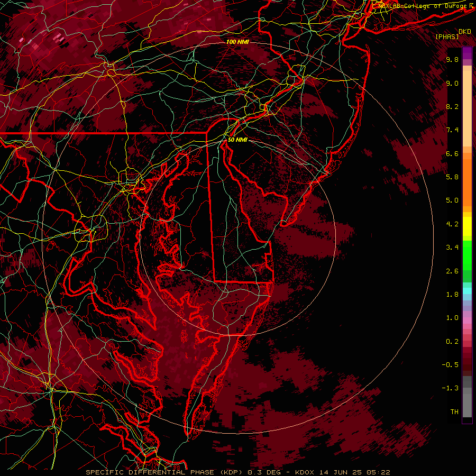Click the Specific Differential Phase KDOX caption
Screen dimensions: 476x476
238,472
